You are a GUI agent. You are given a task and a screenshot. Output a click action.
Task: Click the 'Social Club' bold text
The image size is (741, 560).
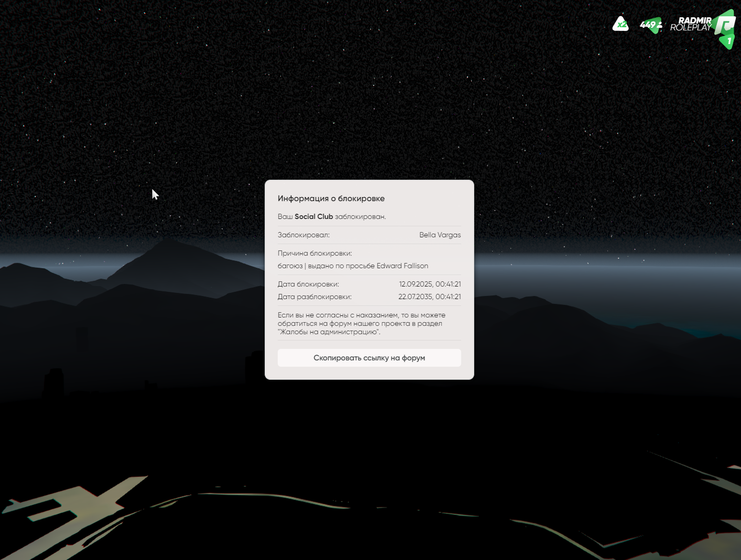tap(314, 216)
